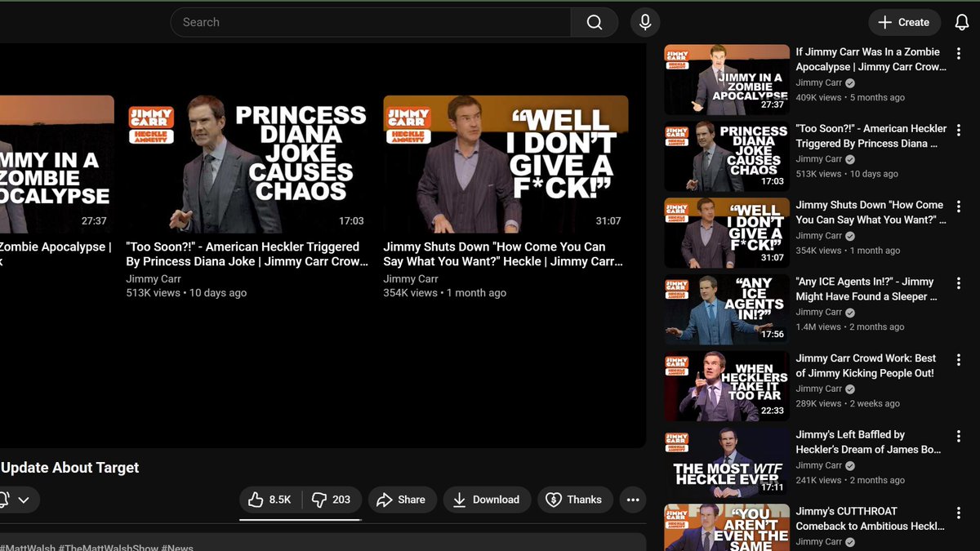Screen dimensions: 980x551
Task: Open Zombie Apocalypse endscreen thumbnail
Action: tap(57, 164)
